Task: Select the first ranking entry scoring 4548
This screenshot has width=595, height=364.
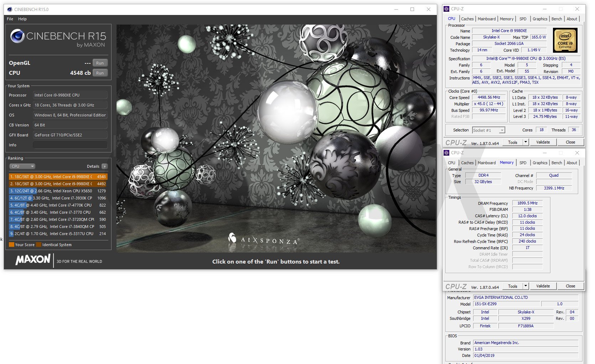Action: pyautogui.click(x=58, y=177)
